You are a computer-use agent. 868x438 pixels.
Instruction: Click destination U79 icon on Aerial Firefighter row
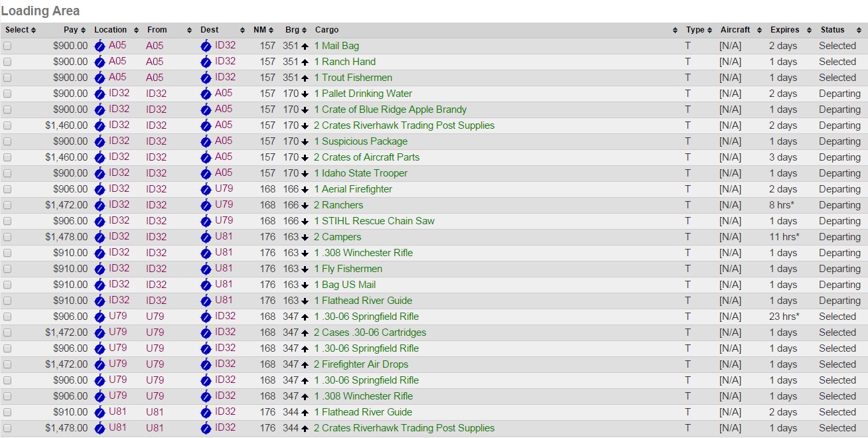(206, 189)
